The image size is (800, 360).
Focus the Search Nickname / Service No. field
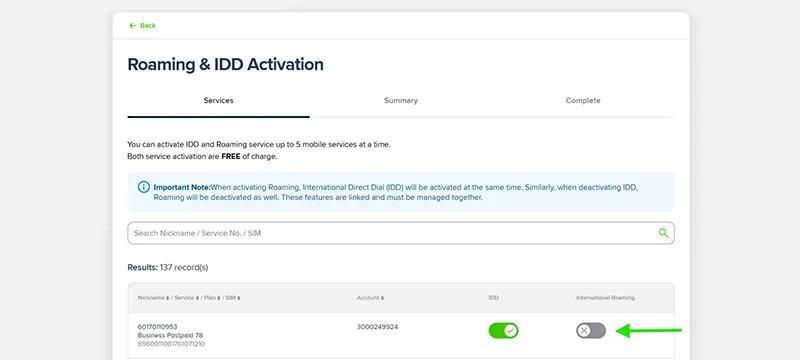pyautogui.click(x=401, y=233)
